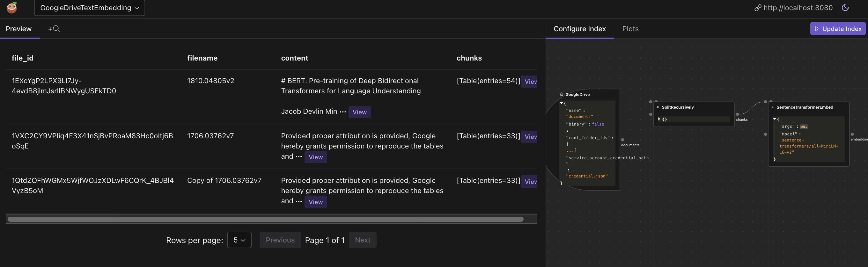Click the chunks output port dot
The height and width of the screenshot is (267, 868).
(x=738, y=114)
